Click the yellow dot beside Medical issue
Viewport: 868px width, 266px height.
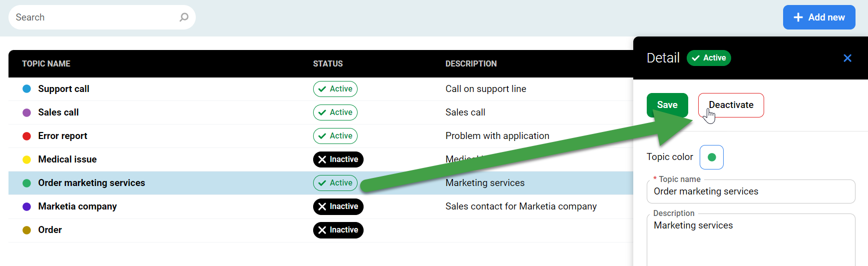[27, 159]
